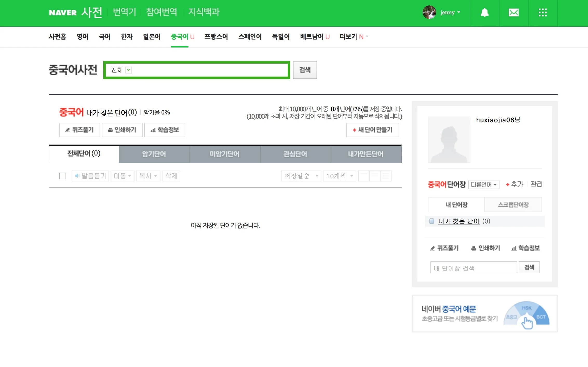The image size is (588, 367).
Task: Focus the 내 단어장 검색 input field
Action: coord(474,267)
